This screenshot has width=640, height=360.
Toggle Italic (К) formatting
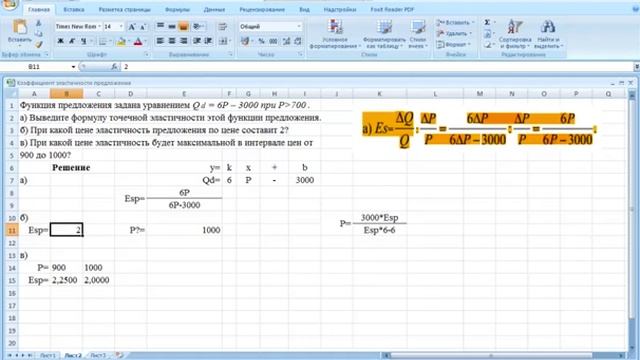72,41
